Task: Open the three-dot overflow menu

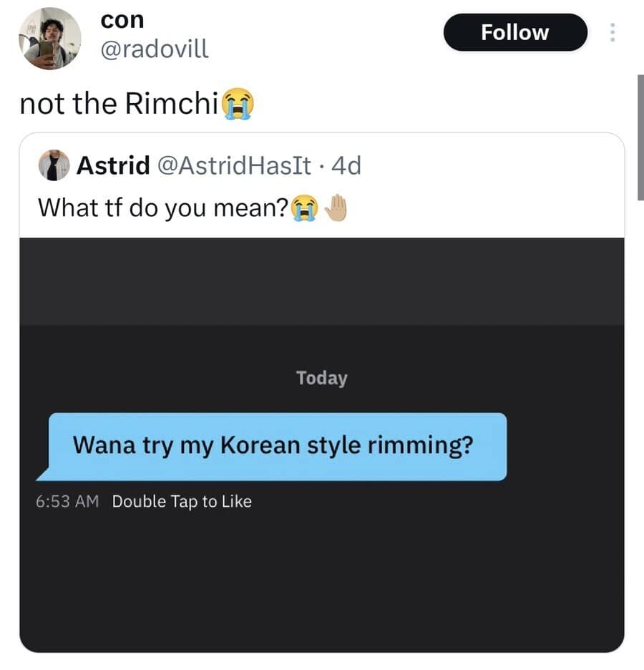Action: 613,32
